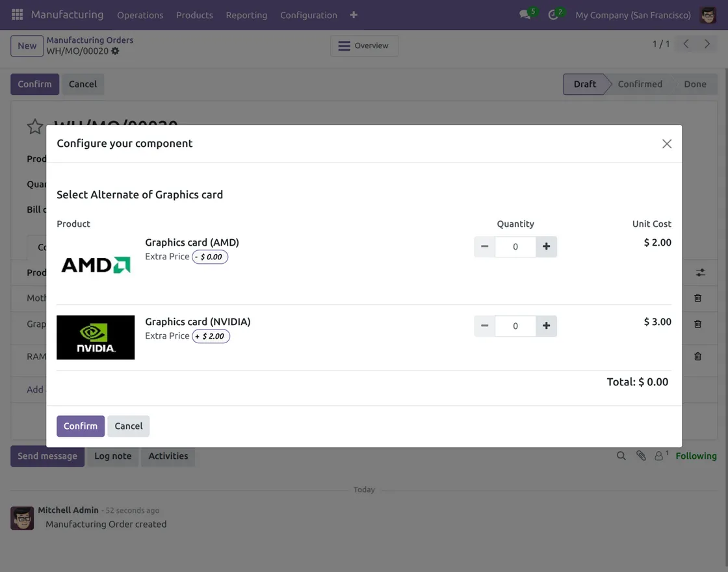Click the NVIDIA extra price + $ 2.00 badge
This screenshot has height=572, width=728.
[x=211, y=336]
